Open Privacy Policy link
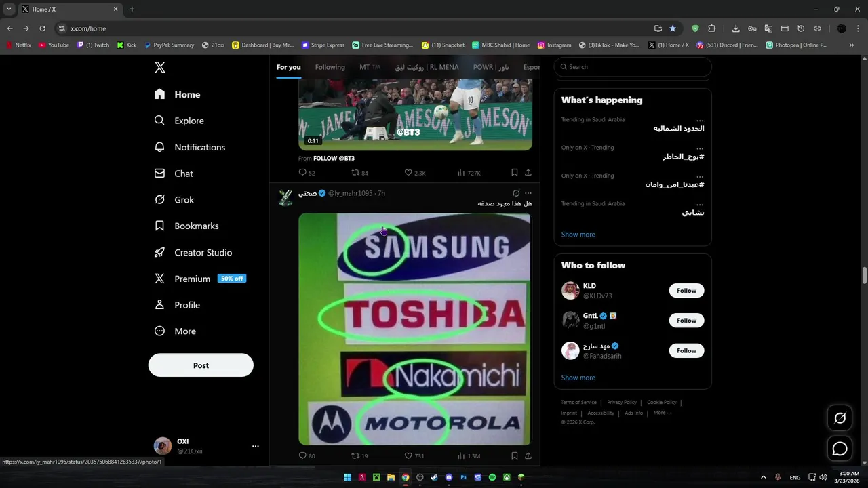Image resolution: width=868 pixels, height=488 pixels. (x=622, y=403)
